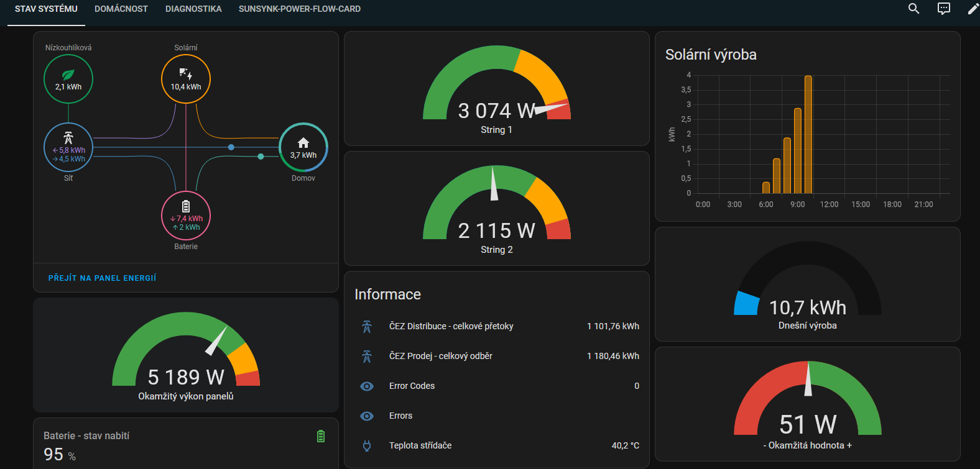Open the assistant chat icon
Screen dimensions: 980x469
pos(943,9)
